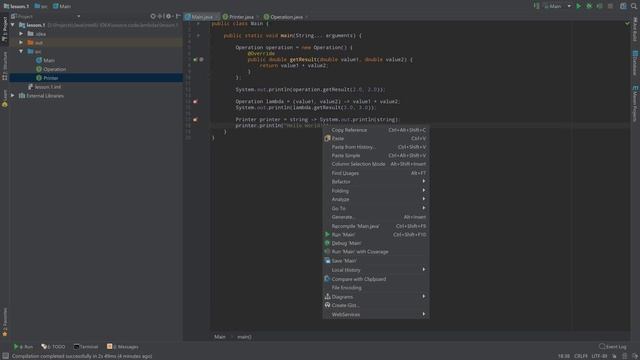
Task: Open the Ant Build tool window on the right
Action: pos(635,29)
